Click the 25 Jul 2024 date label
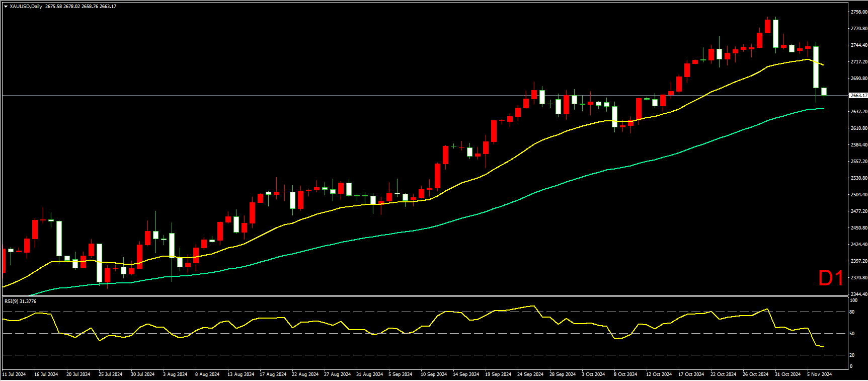The width and height of the screenshot is (868, 381). (x=111, y=374)
